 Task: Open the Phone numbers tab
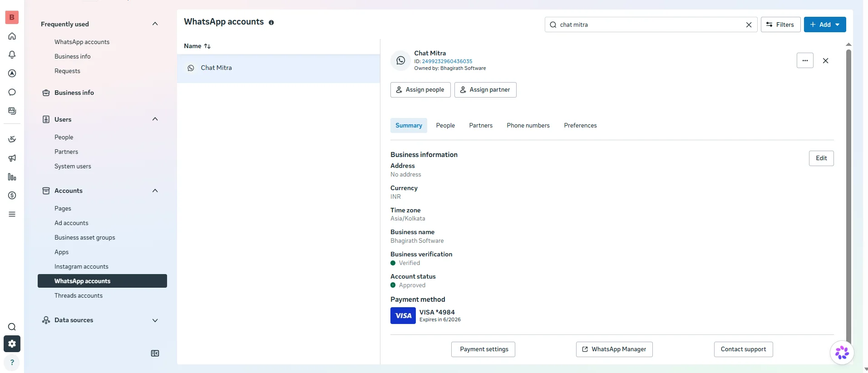(x=528, y=126)
